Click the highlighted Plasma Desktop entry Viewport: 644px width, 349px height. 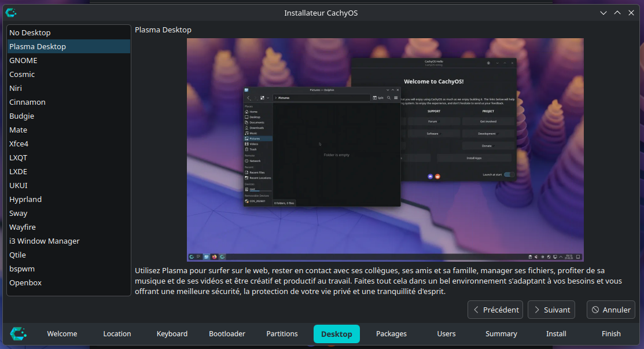click(x=38, y=46)
